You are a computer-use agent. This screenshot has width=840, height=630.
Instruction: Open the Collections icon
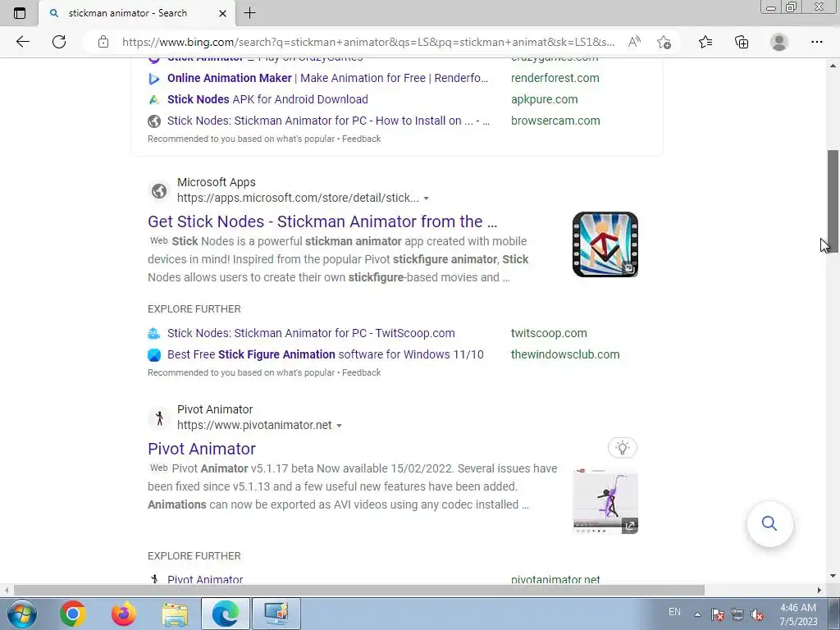(x=742, y=42)
